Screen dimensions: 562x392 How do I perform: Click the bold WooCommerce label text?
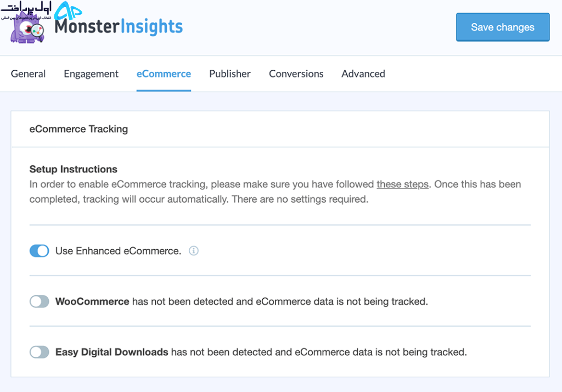point(92,301)
